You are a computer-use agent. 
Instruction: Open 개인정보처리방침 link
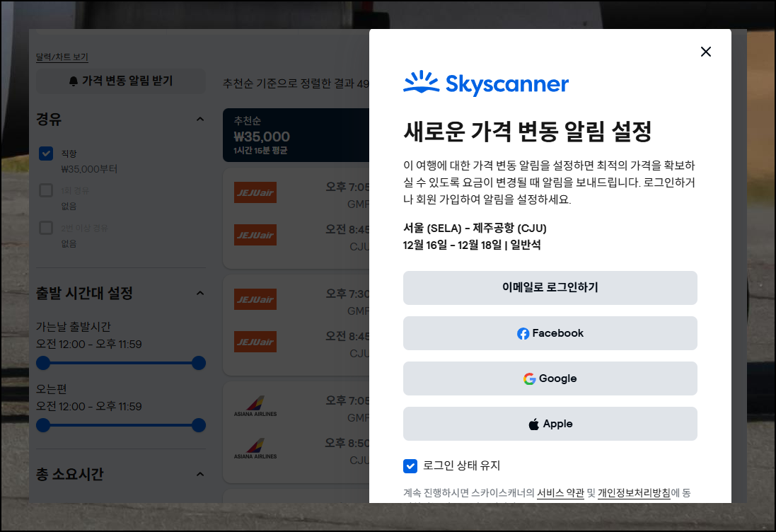[x=634, y=493]
